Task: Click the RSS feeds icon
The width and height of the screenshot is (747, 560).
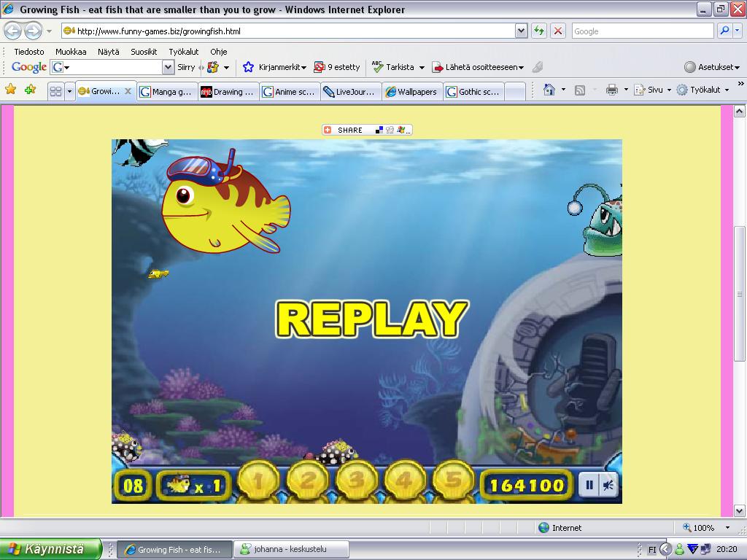Action: tap(579, 90)
